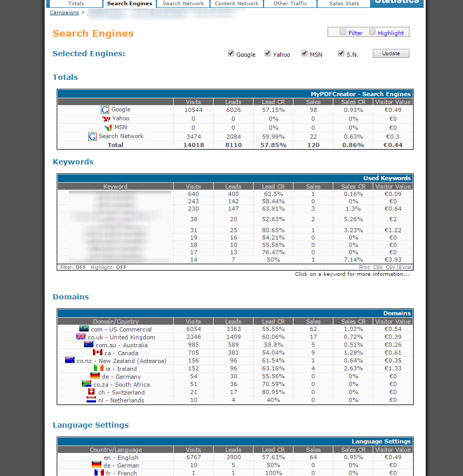Enable the Filter checkbox
This screenshot has height=476, width=463.
click(343, 32)
